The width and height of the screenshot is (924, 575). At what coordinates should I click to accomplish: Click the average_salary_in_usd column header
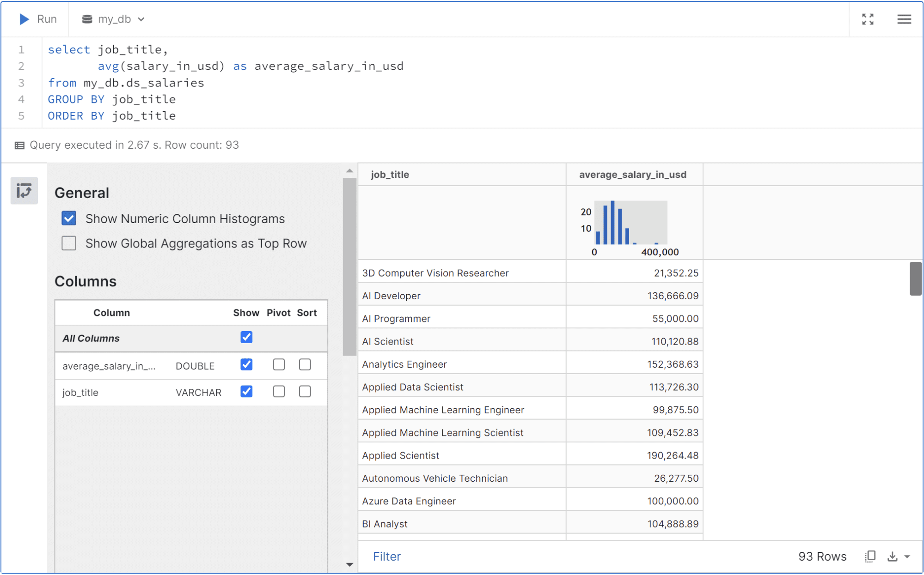(x=634, y=175)
